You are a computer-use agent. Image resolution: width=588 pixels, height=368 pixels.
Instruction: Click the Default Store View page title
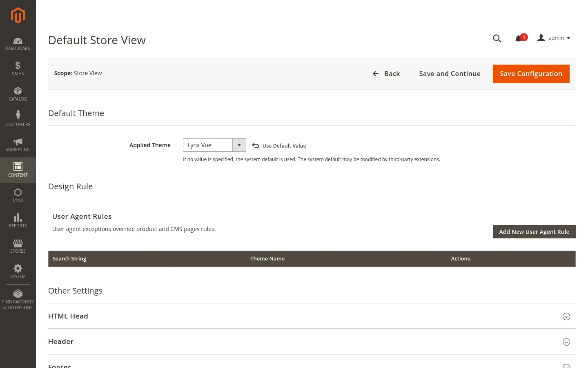coord(97,40)
